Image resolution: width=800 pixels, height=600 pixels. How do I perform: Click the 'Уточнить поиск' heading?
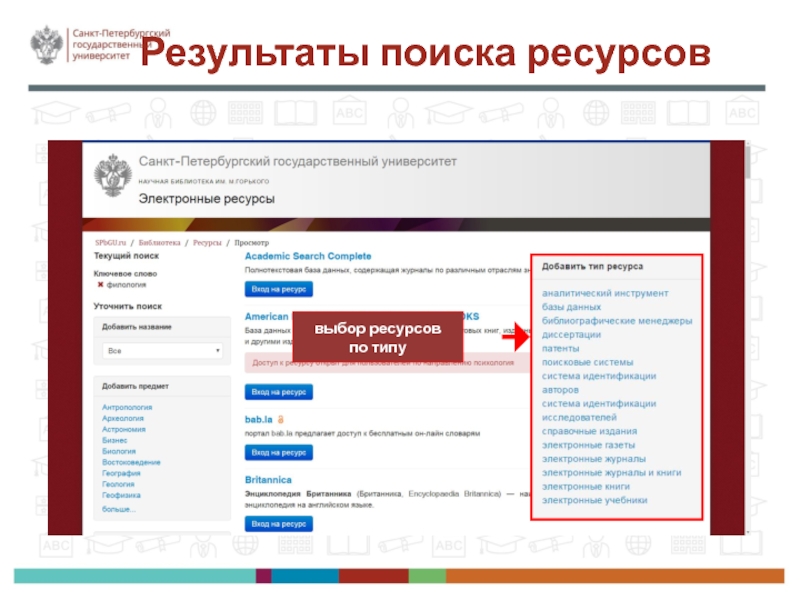[x=128, y=306]
